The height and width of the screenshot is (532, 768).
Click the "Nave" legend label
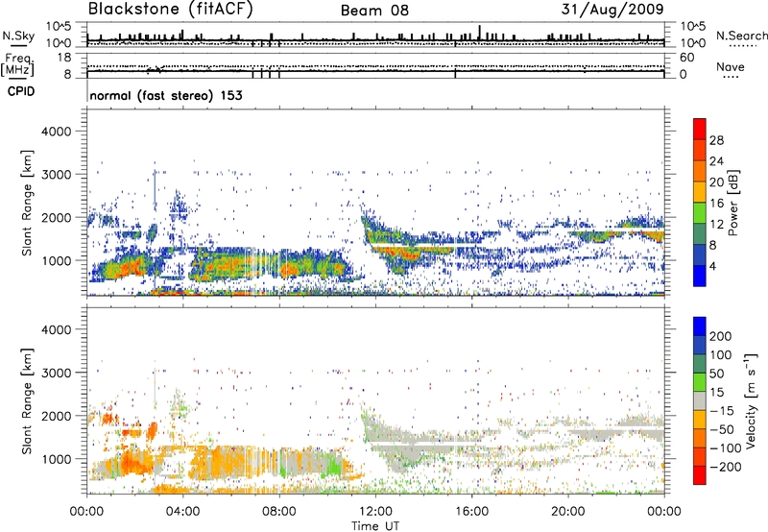pos(731,67)
